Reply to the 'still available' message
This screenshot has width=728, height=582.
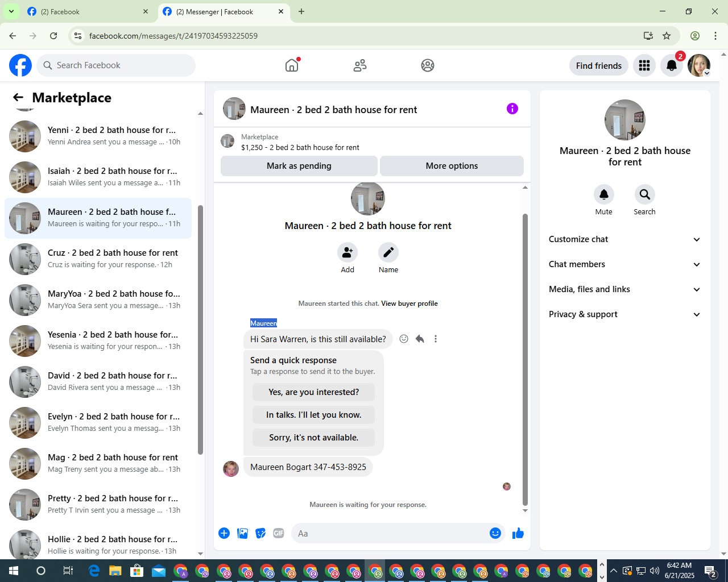tap(420, 339)
